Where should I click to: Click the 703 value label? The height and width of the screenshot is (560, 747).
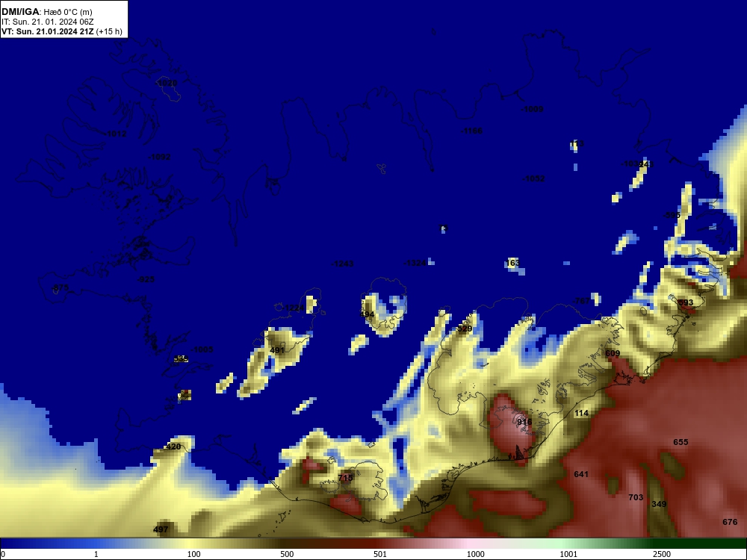pyautogui.click(x=636, y=497)
